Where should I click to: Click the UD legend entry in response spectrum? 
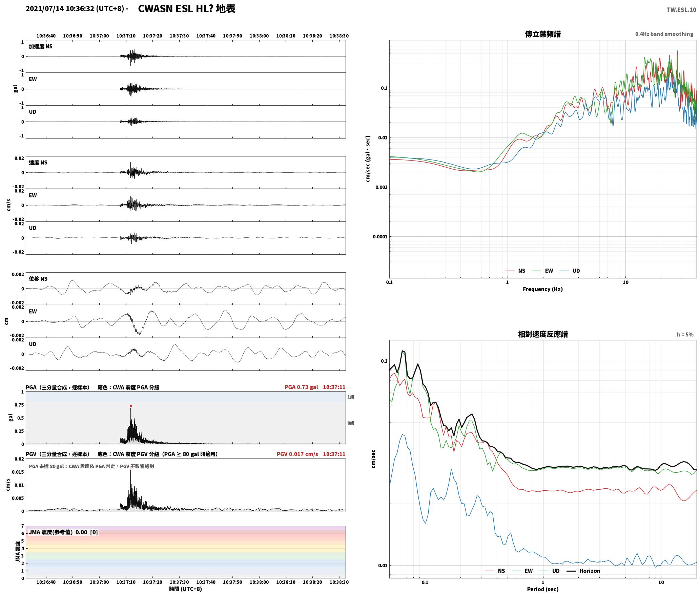point(550,571)
